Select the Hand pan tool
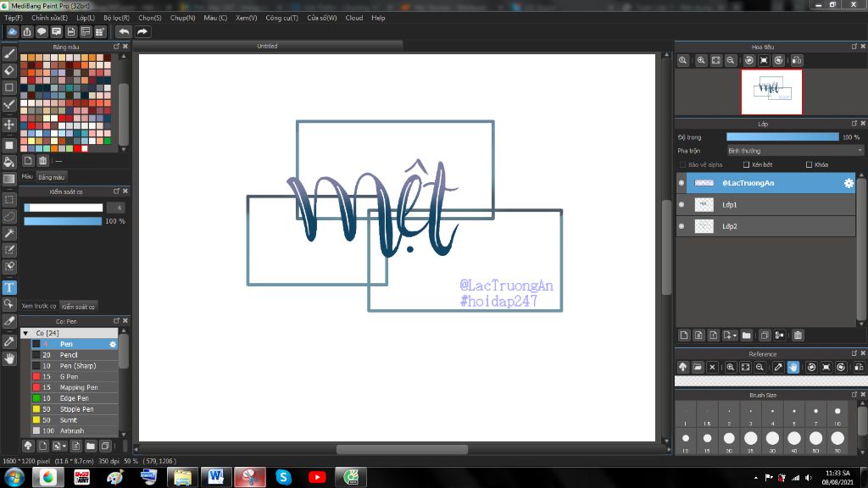The width and height of the screenshot is (868, 488). pos(9,358)
